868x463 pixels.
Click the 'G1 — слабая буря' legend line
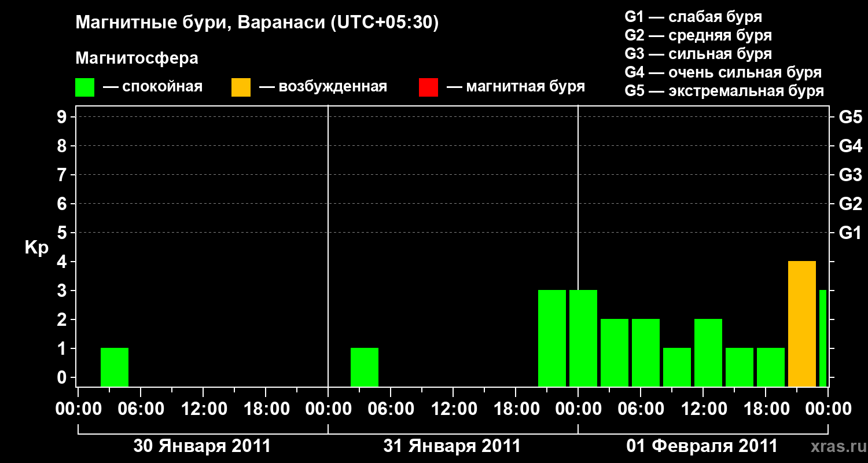pos(693,16)
